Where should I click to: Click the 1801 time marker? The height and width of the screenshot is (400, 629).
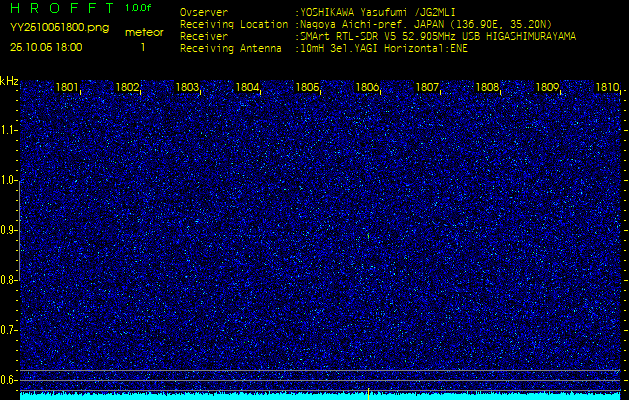[x=67, y=88]
